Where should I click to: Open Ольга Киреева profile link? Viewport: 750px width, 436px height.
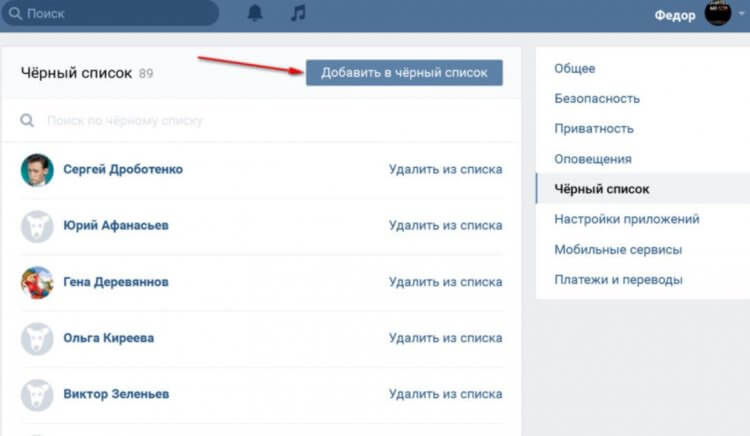(x=109, y=338)
